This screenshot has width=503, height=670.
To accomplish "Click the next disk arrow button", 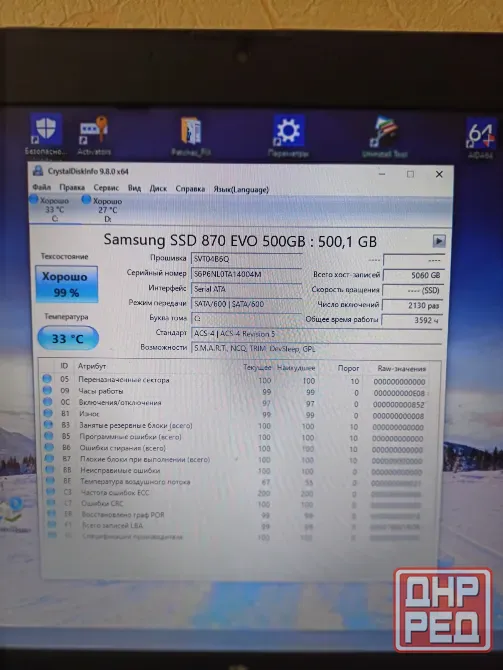I will (438, 241).
